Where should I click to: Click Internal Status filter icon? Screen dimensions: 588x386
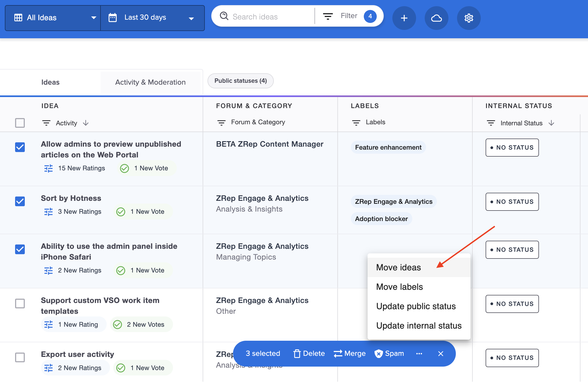491,123
